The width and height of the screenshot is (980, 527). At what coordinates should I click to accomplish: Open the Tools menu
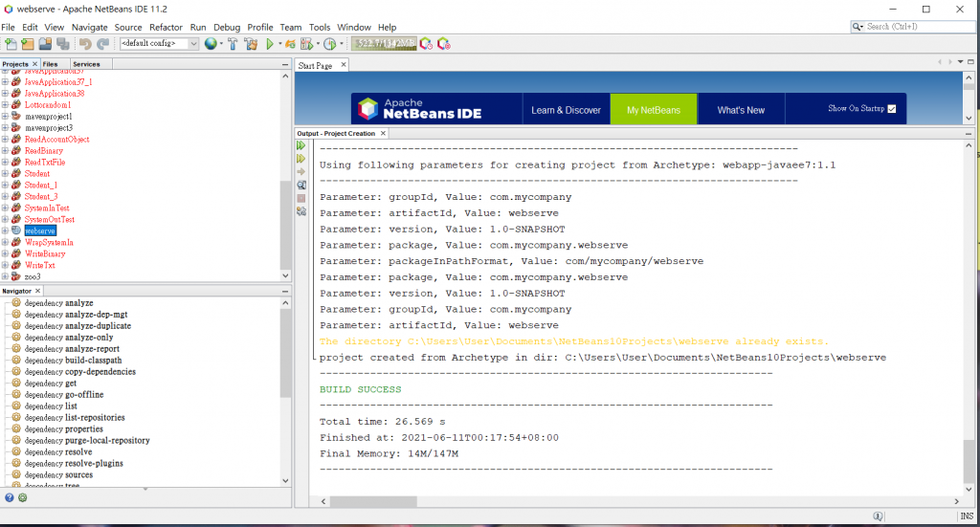click(x=320, y=28)
